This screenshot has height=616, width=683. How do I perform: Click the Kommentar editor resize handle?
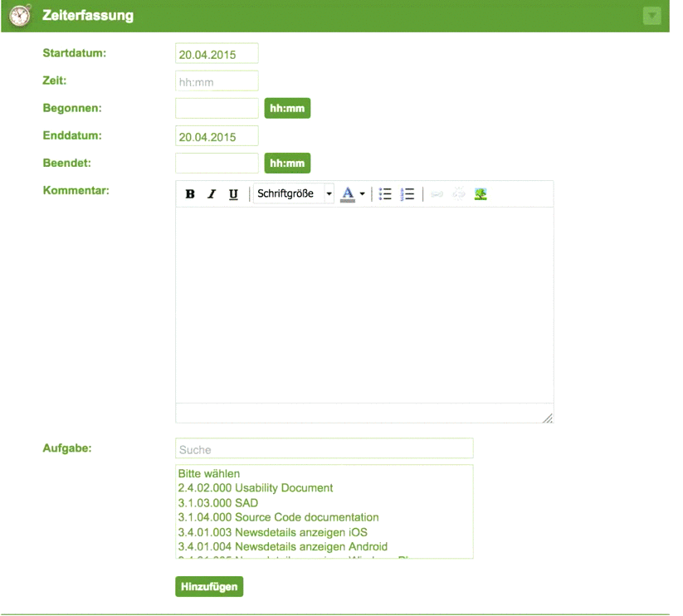(548, 418)
